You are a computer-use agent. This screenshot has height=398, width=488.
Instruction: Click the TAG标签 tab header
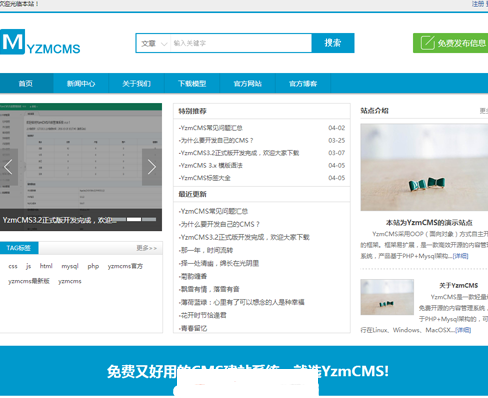coord(19,248)
